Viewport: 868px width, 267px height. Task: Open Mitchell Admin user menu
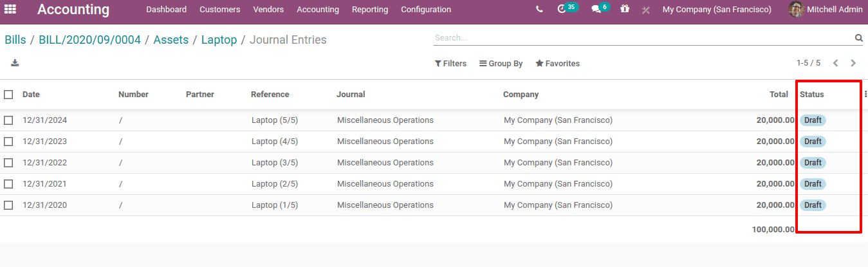(826, 10)
